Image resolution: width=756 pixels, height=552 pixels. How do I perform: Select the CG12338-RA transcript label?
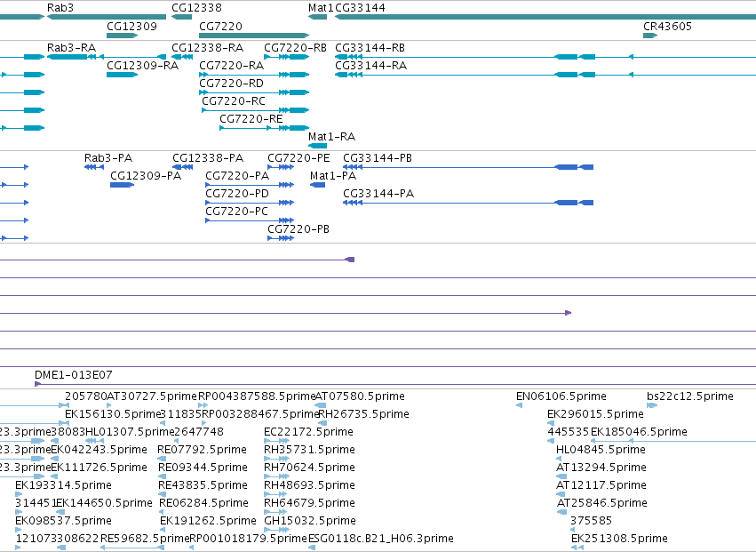point(208,48)
